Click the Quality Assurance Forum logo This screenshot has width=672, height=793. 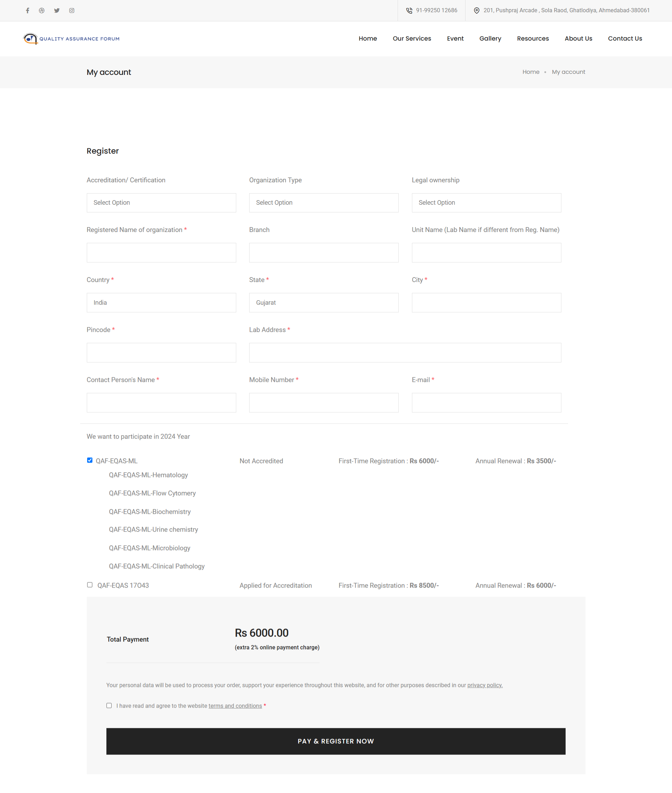tap(71, 38)
